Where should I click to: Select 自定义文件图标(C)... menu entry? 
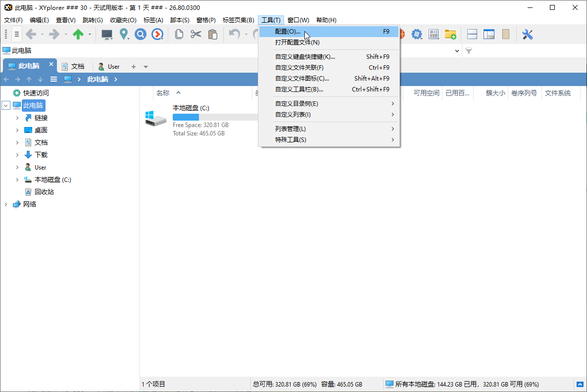(329, 78)
